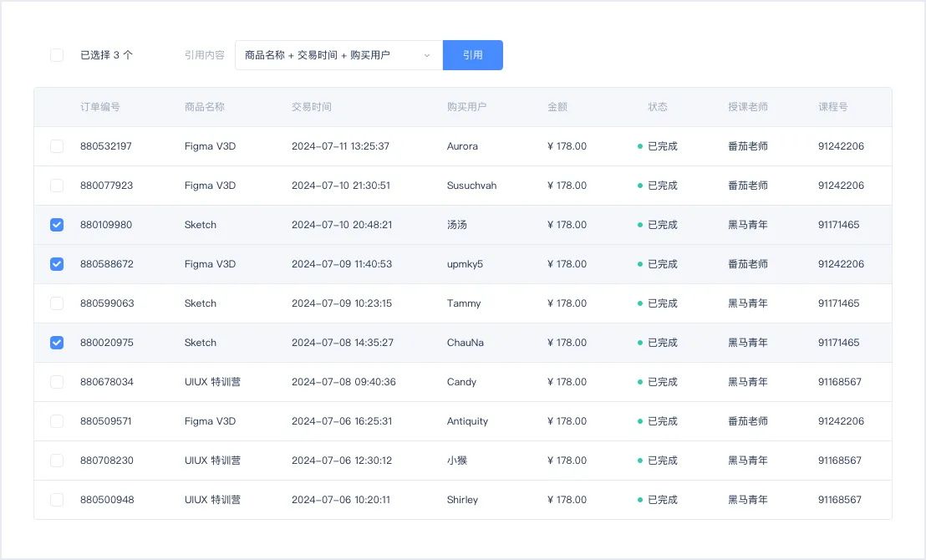
Task: Click timestamp 2024-07-11 13:25:37
Action: coord(341,146)
